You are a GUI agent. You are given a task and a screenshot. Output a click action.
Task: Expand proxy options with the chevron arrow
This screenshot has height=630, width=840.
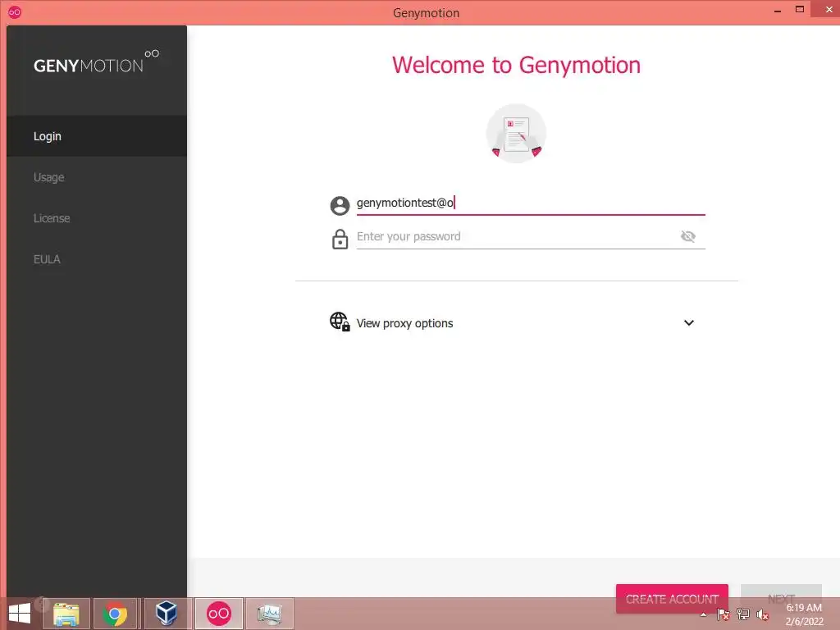[x=689, y=322]
